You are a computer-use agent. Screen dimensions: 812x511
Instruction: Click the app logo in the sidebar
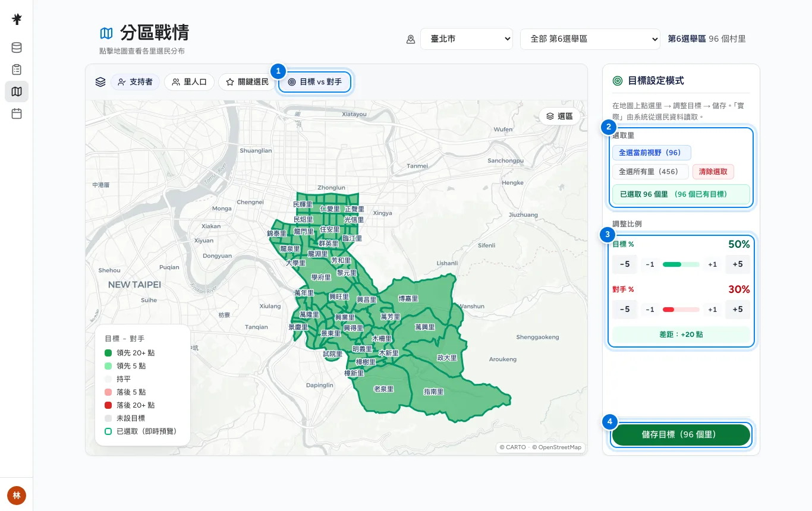17,19
